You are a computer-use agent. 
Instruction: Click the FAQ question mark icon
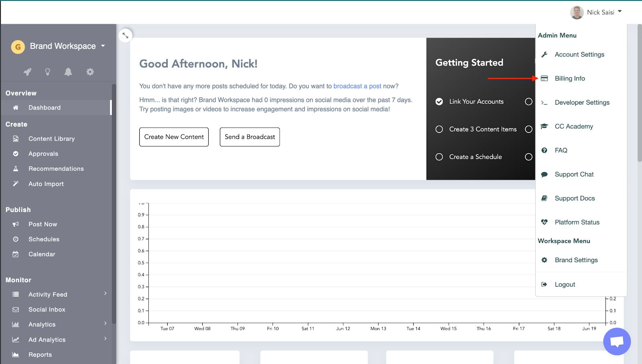click(x=544, y=150)
